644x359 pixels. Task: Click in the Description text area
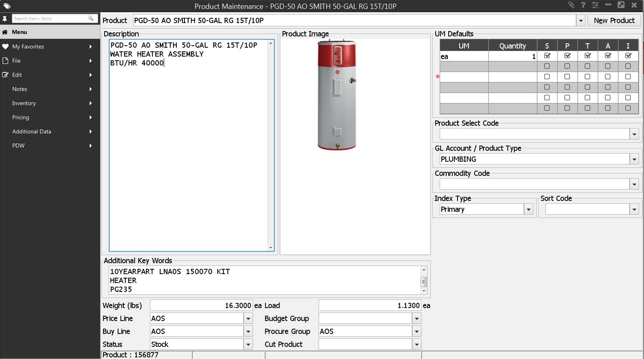pyautogui.click(x=189, y=146)
